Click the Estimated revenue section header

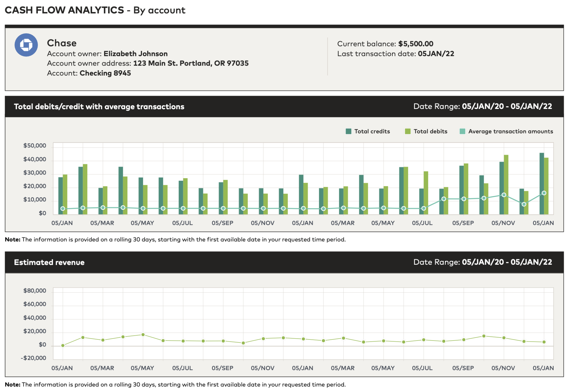pos(49,262)
